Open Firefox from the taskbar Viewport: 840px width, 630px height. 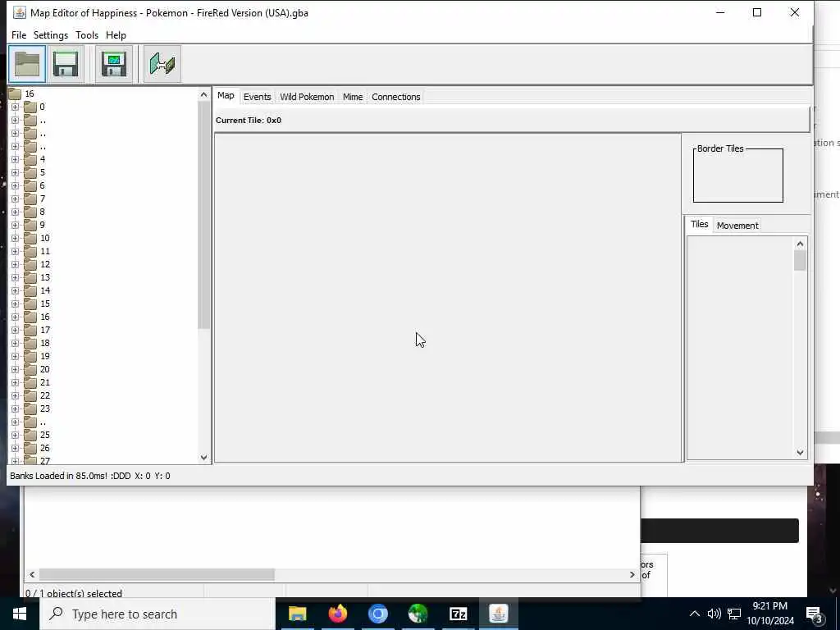(x=337, y=614)
